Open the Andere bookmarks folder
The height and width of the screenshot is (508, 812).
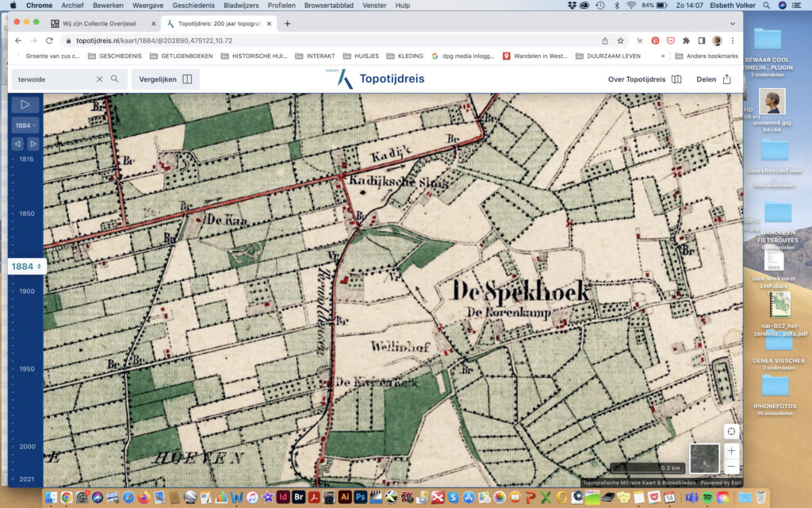(707, 56)
